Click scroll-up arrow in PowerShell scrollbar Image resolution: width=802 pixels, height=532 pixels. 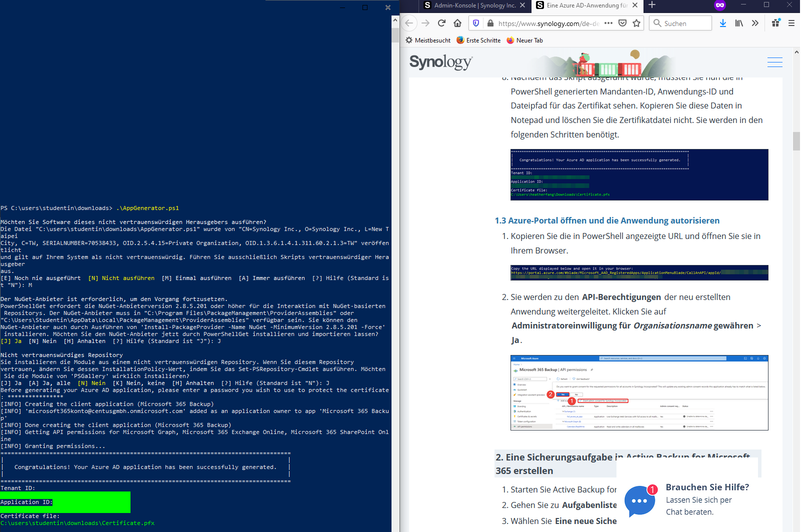395,20
